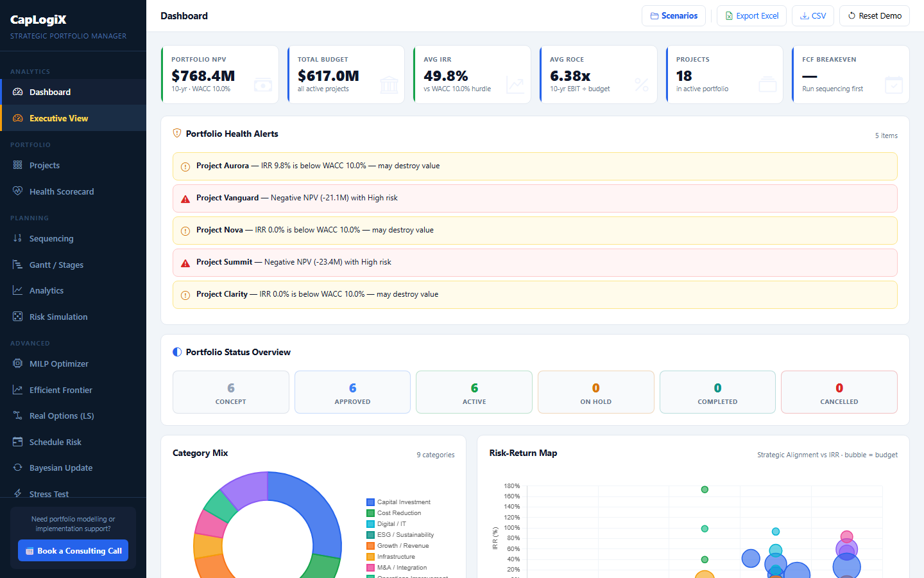Click the Real Options (LS) icon
This screenshot has height=578, width=924.
[x=18, y=416]
